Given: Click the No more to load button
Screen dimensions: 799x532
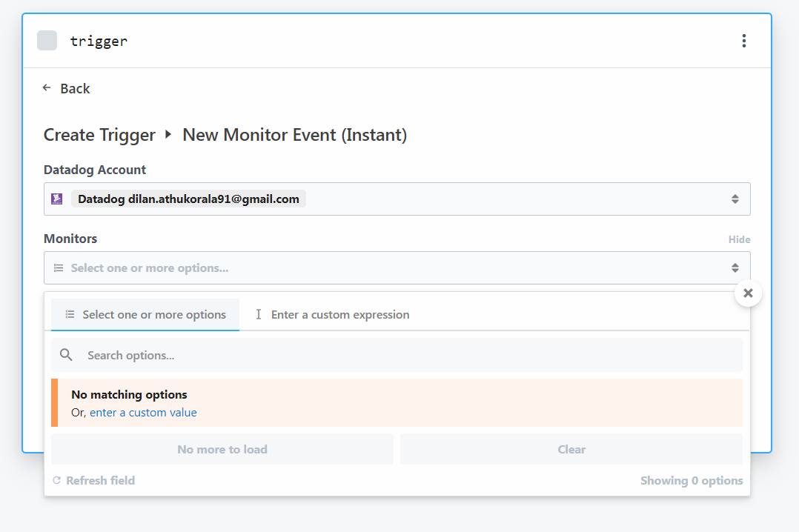Looking at the screenshot, I should (222, 449).
